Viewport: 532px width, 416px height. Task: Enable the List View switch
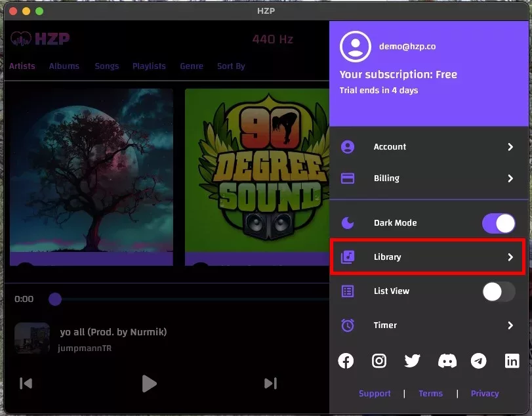[499, 291]
